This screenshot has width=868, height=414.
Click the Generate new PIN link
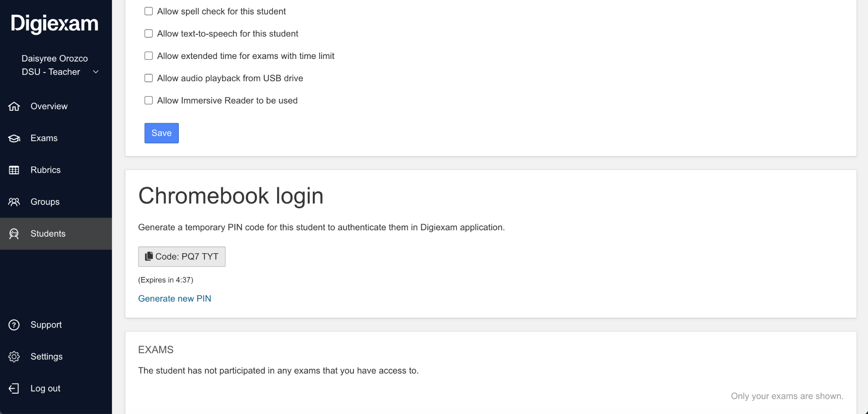point(175,299)
